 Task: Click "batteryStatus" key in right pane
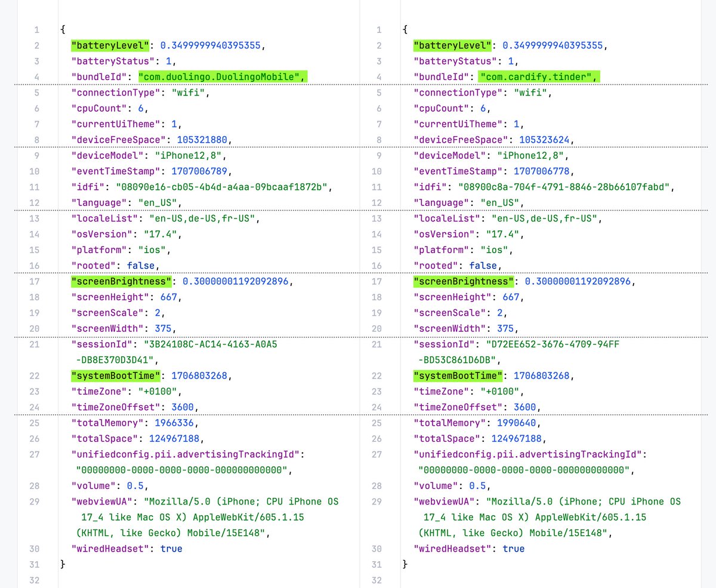point(455,61)
